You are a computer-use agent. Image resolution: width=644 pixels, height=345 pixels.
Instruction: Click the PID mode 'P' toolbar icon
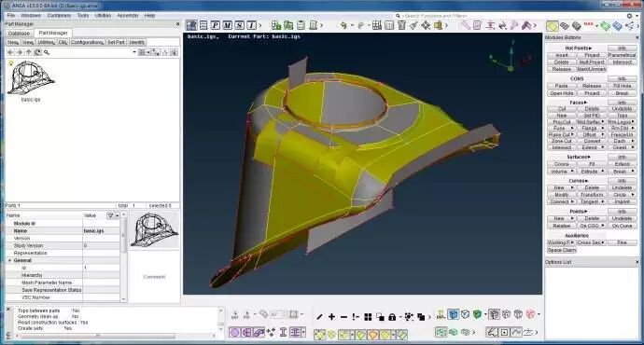coord(216,25)
